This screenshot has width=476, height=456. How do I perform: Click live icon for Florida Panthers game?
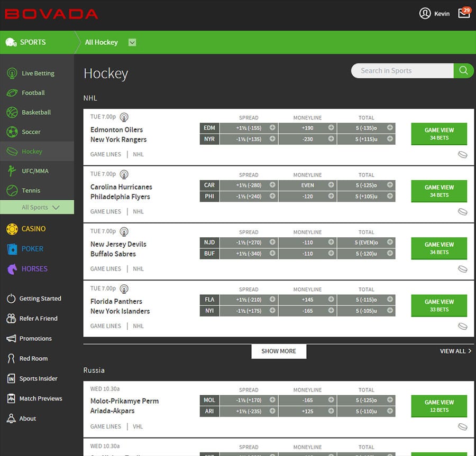coord(124,289)
